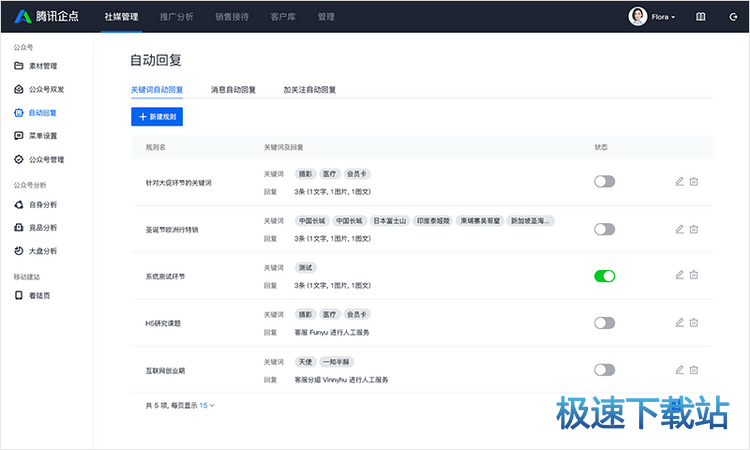Open the 素材管理 sidebar item
The height and width of the screenshot is (450, 750).
pyautogui.click(x=36, y=66)
